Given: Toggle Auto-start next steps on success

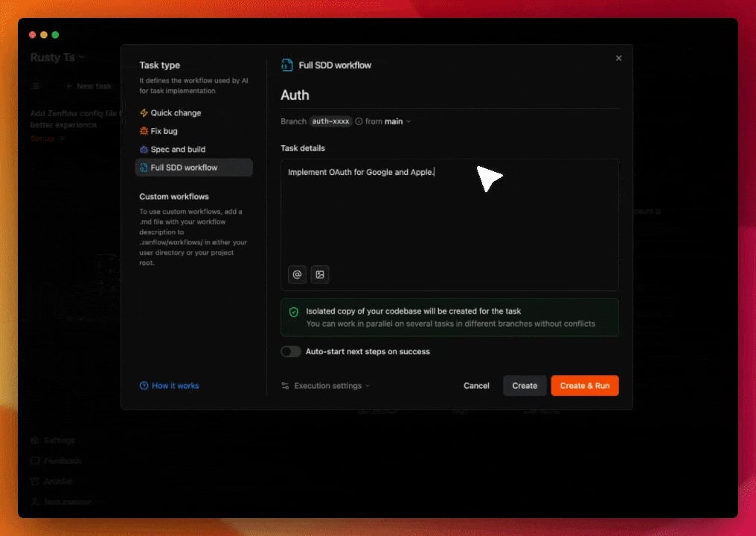Looking at the screenshot, I should (291, 351).
